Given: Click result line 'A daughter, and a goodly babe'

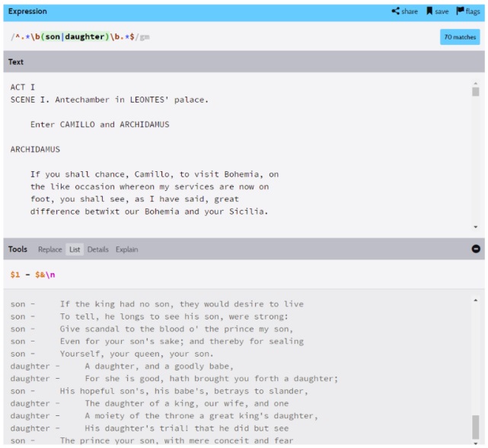Looking at the screenshot, I should coord(158,366).
